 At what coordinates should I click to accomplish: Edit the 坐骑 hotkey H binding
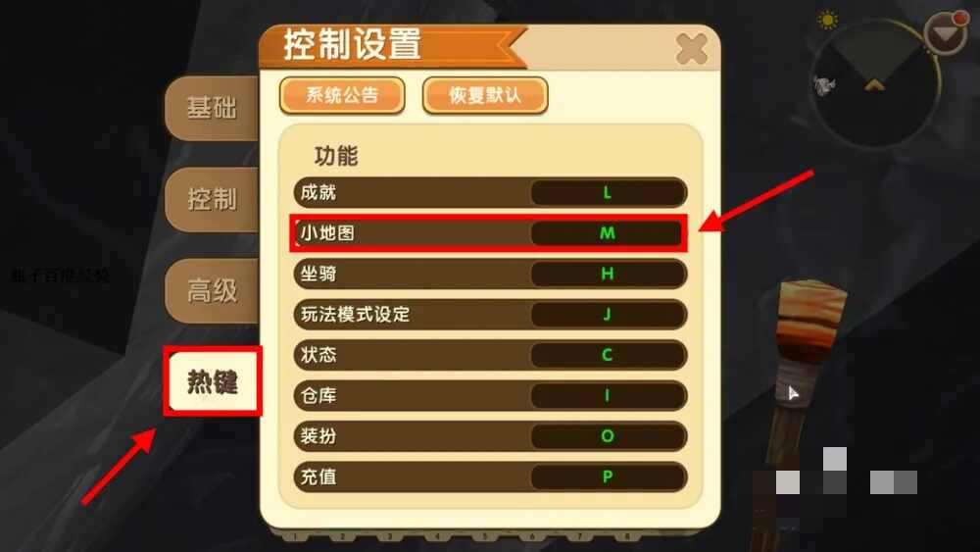pyautogui.click(x=608, y=274)
